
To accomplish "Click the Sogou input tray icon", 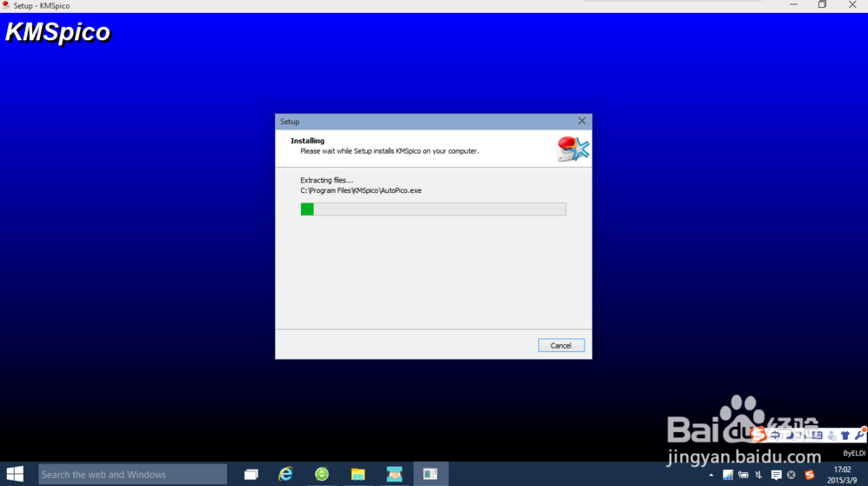I will (x=810, y=475).
